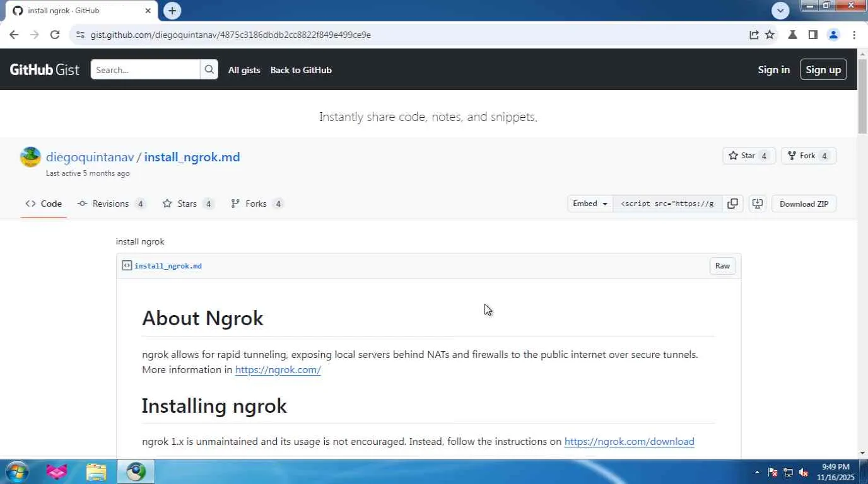
Task: Open the install_ngrok.md file header link
Action: pos(168,266)
